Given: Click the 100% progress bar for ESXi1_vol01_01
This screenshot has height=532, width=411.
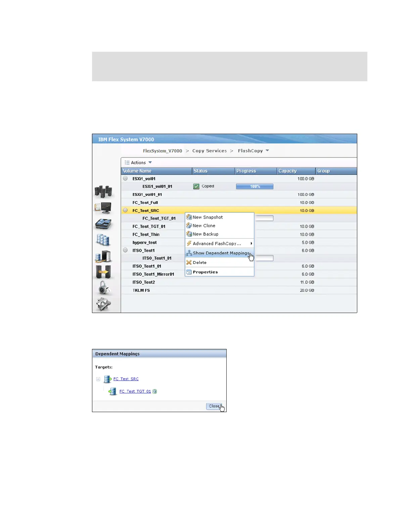Looking at the screenshot, I should [255, 186].
